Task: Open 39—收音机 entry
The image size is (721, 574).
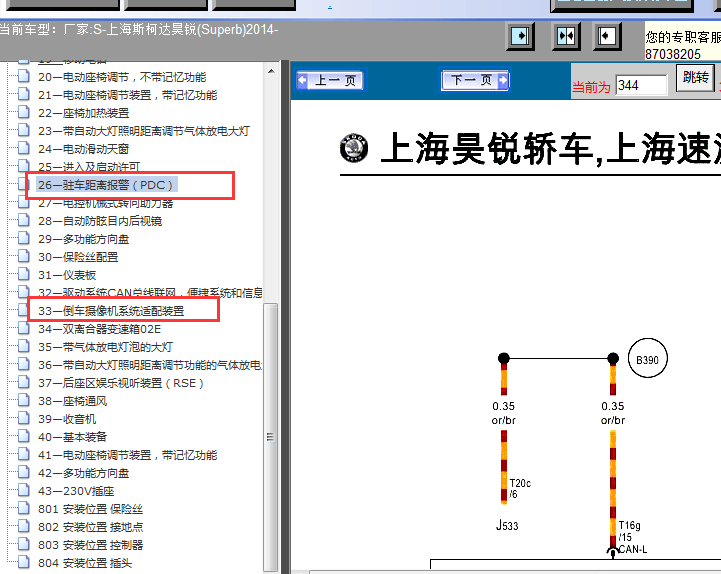Action: click(67, 419)
